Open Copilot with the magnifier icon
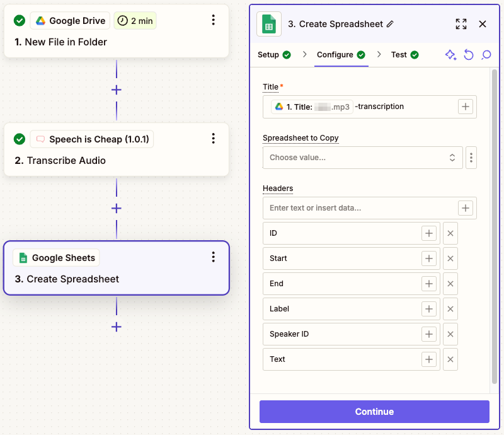504x435 pixels. coord(486,55)
